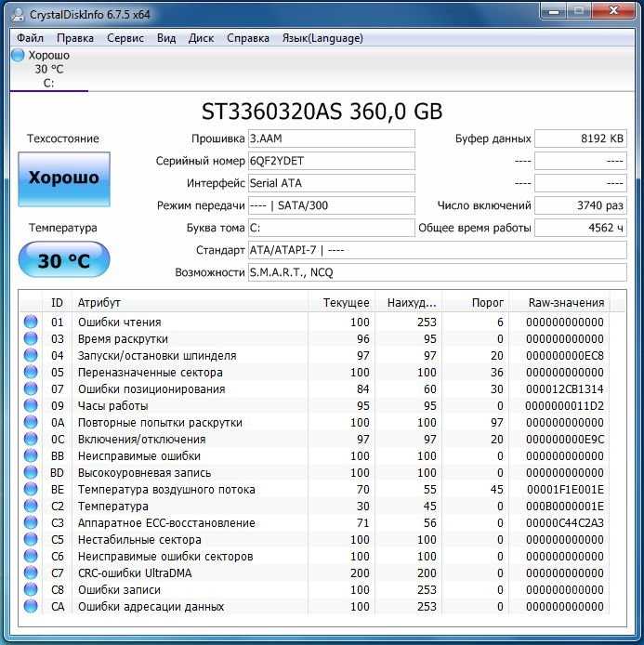Click raw value 00001F1E001E
Screen dimensions: 644x645
click(x=565, y=490)
